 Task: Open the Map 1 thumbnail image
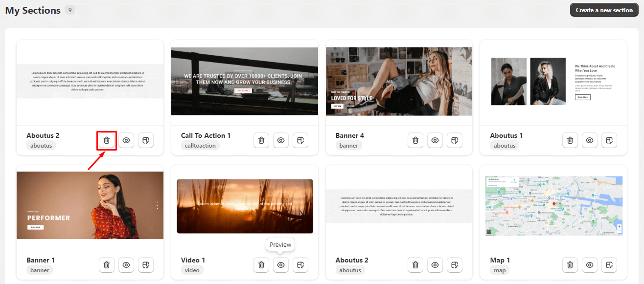coord(553,206)
